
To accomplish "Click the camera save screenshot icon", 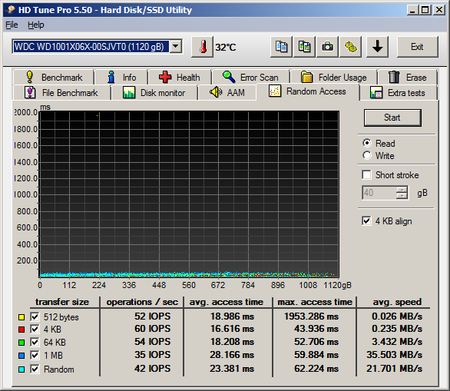I will click(x=327, y=47).
